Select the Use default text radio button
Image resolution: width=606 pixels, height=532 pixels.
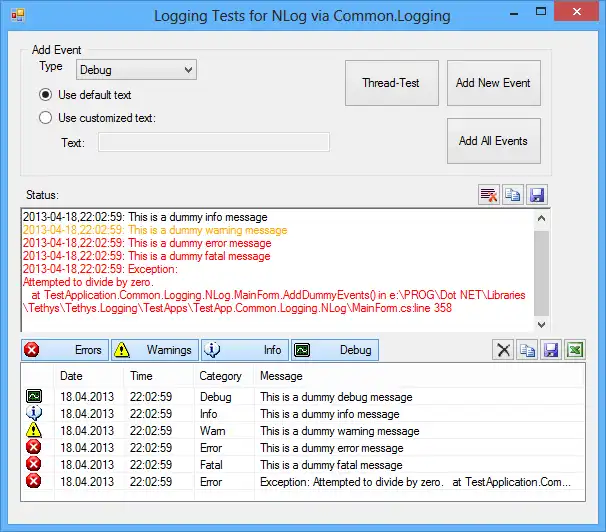point(46,95)
